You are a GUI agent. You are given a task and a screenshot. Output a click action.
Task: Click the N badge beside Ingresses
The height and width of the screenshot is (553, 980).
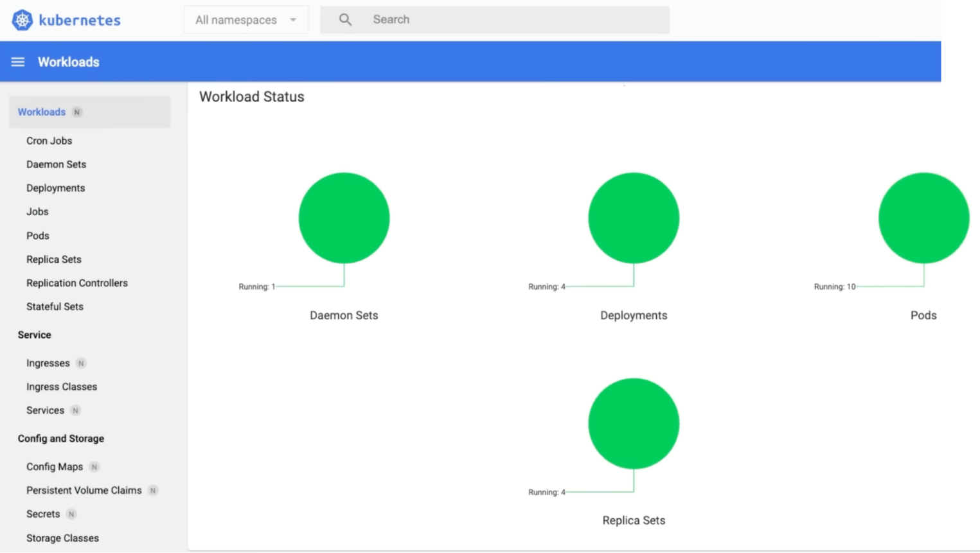81,363
